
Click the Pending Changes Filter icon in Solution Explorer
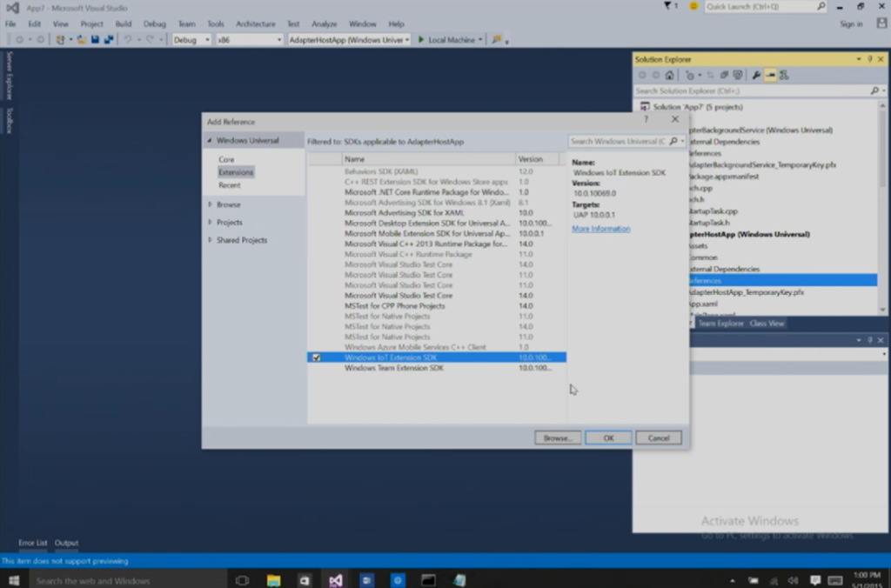[x=689, y=75]
